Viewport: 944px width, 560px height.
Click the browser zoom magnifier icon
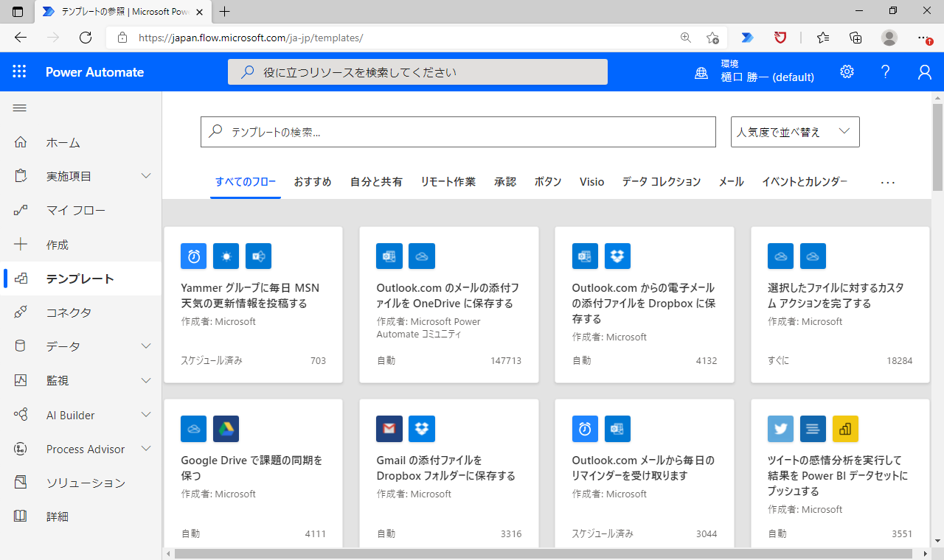686,38
